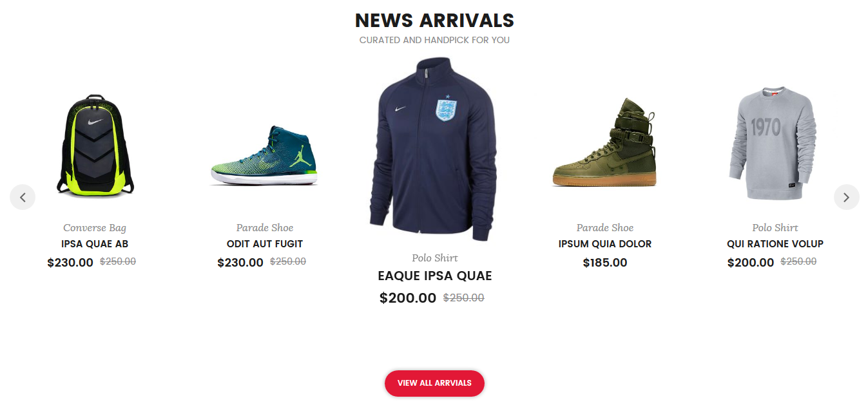Screen dimensions: 868x407
Task: Open the neon backpack product image
Action: tap(95, 144)
